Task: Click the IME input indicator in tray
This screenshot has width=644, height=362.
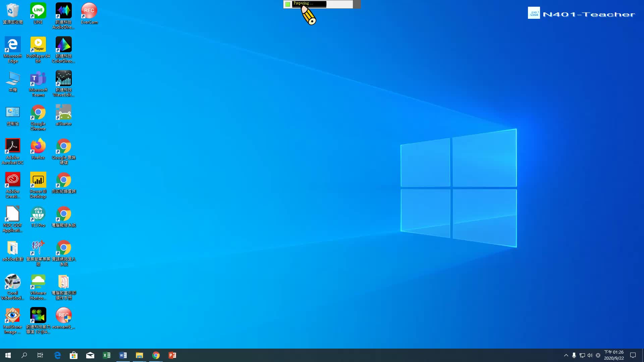Action: [598, 355]
